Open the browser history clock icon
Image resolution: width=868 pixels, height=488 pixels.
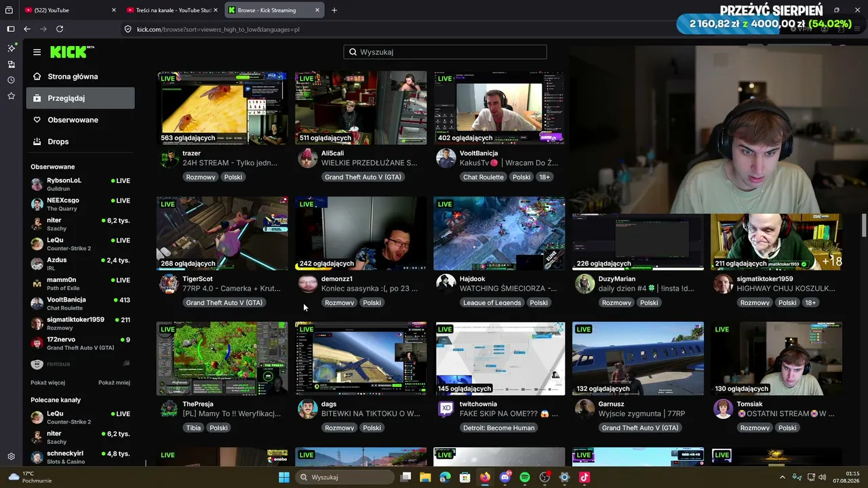pyautogui.click(x=11, y=80)
